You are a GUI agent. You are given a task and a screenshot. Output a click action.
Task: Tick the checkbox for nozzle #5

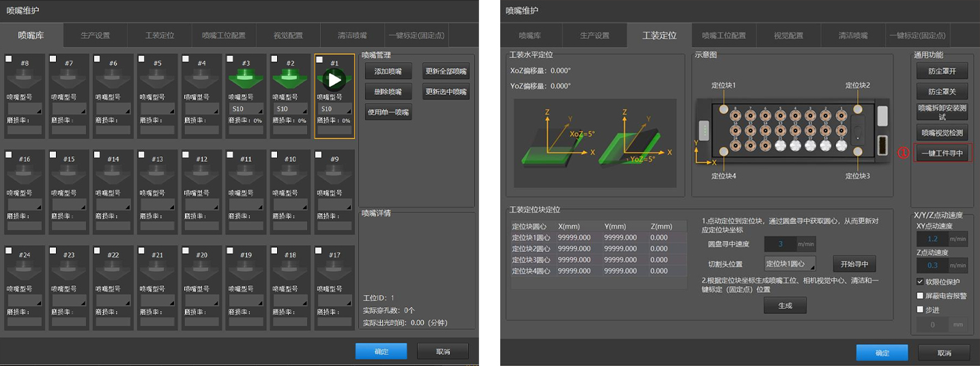point(141,59)
